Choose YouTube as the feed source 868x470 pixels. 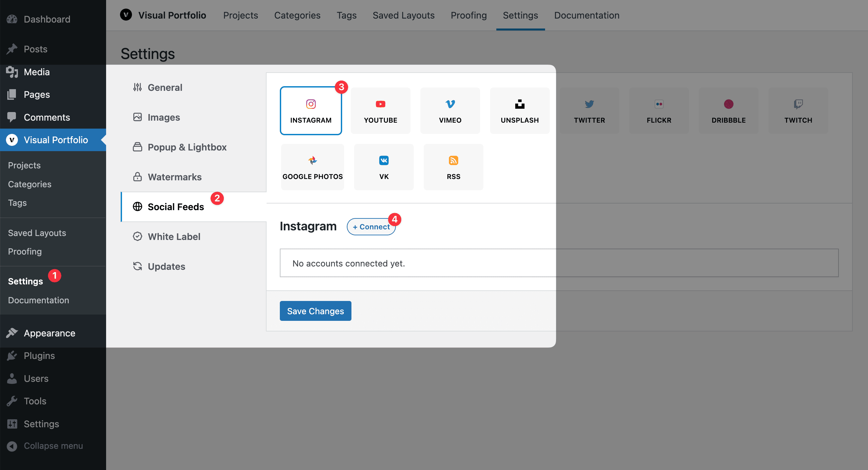[x=380, y=110]
